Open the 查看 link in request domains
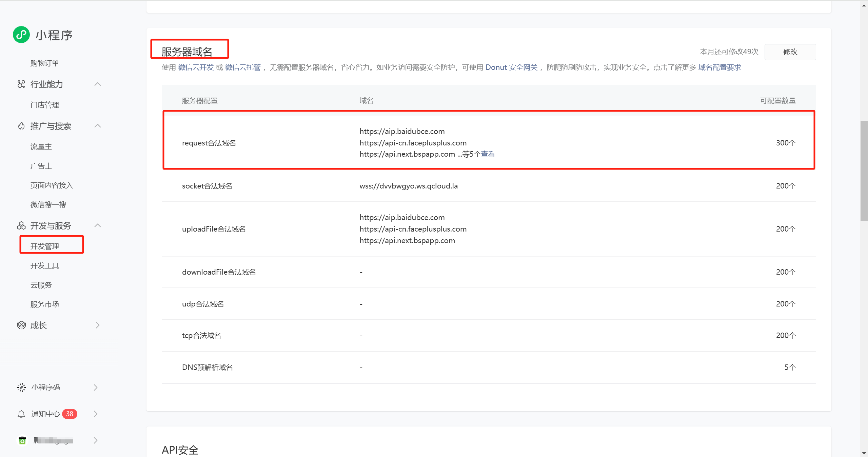The width and height of the screenshot is (868, 457). tap(488, 154)
